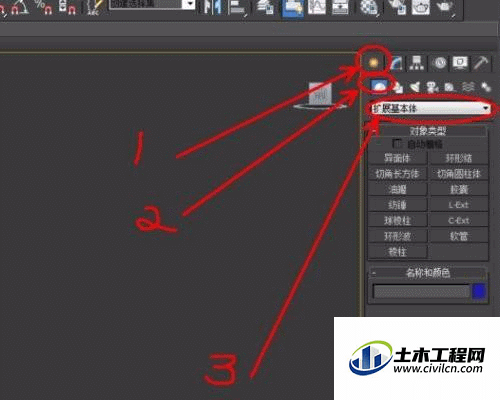This screenshot has width=500, height=400.
Task: Click the C-Ext object button
Action: click(459, 220)
